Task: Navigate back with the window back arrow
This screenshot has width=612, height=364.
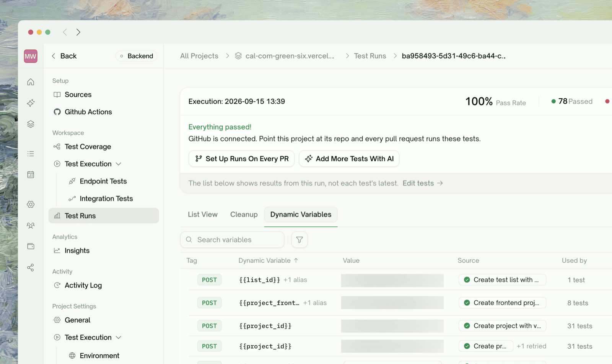Action: (x=65, y=32)
